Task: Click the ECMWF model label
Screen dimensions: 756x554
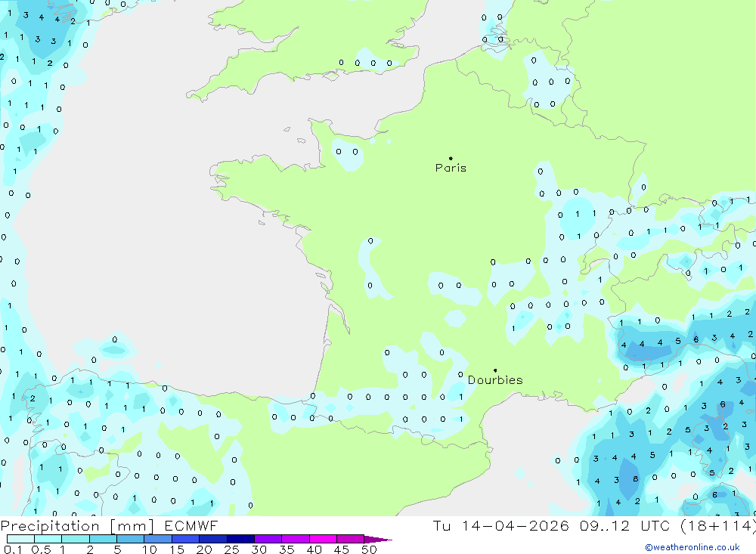Action: 191,525
